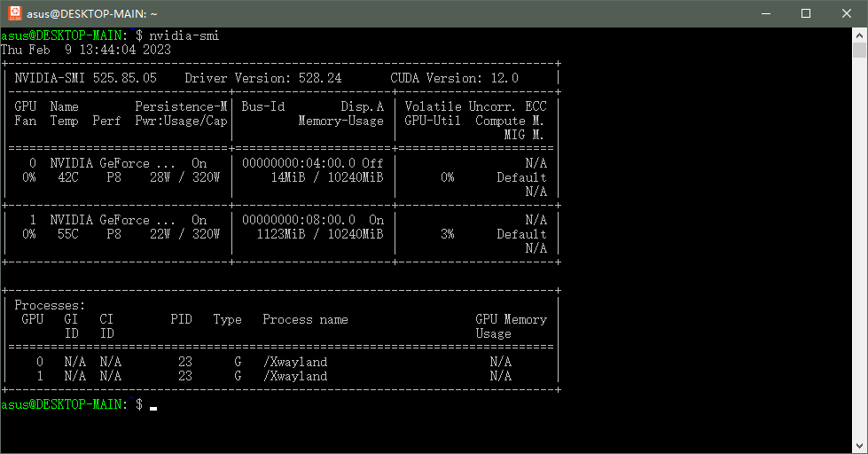Click the Ubuntu icon in the title bar

15,13
